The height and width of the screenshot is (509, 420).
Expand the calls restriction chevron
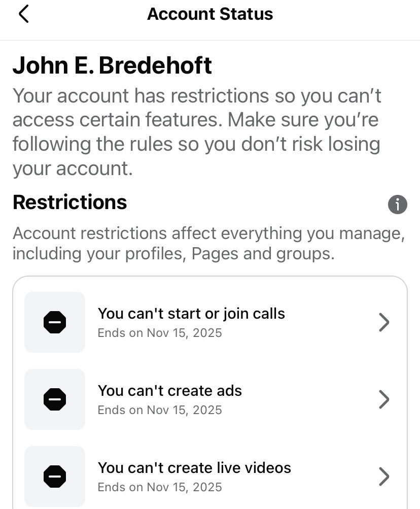coord(384,322)
